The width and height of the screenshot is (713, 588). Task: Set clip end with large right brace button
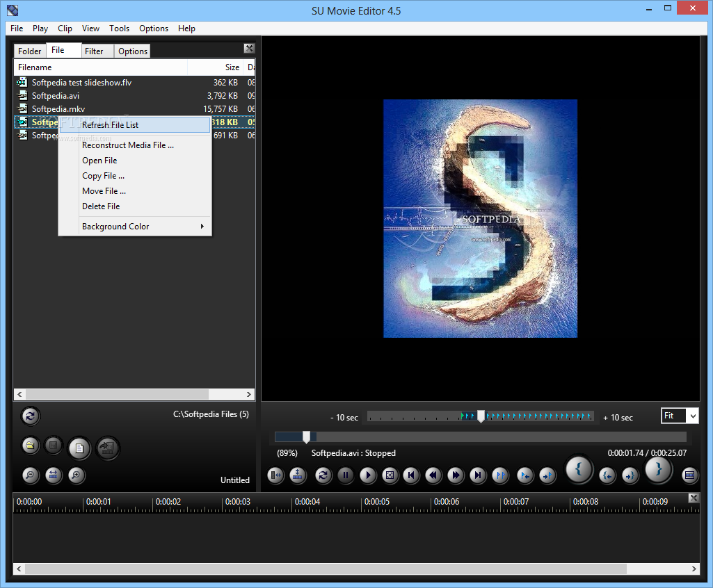[x=659, y=469]
